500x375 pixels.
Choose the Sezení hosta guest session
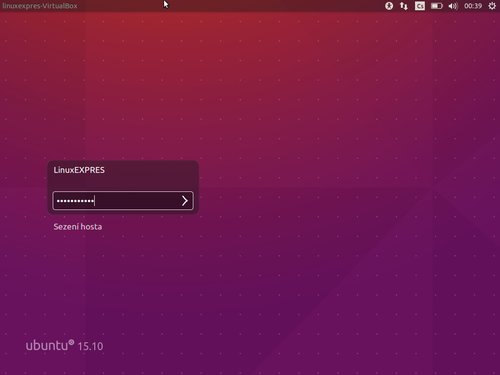78,227
